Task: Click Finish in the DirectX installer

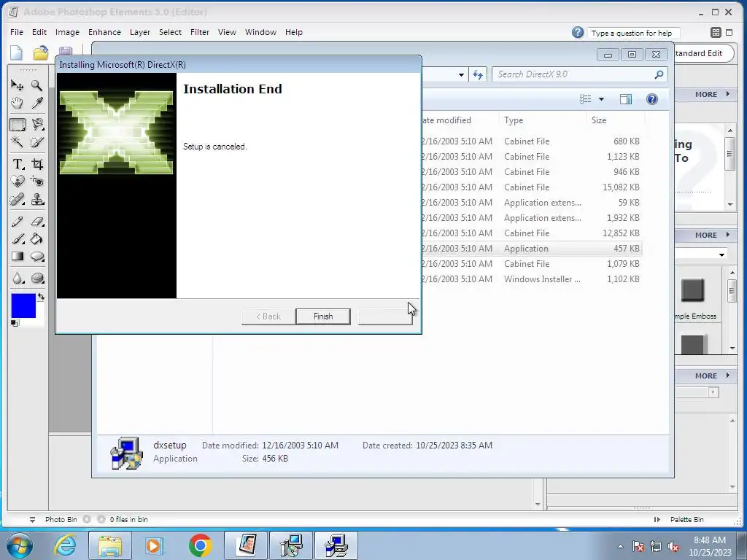Action: [323, 316]
